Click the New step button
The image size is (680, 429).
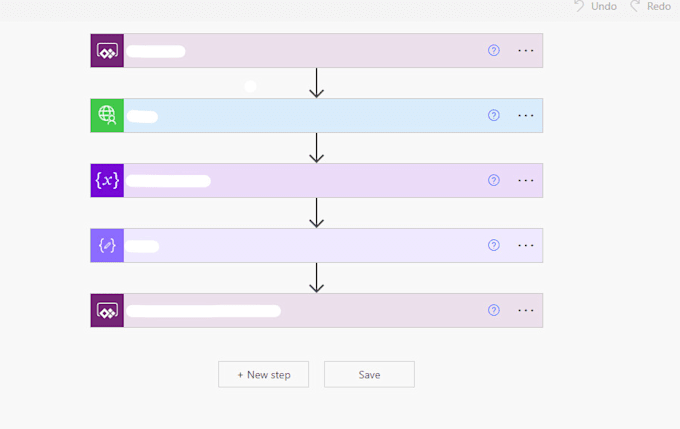(264, 375)
